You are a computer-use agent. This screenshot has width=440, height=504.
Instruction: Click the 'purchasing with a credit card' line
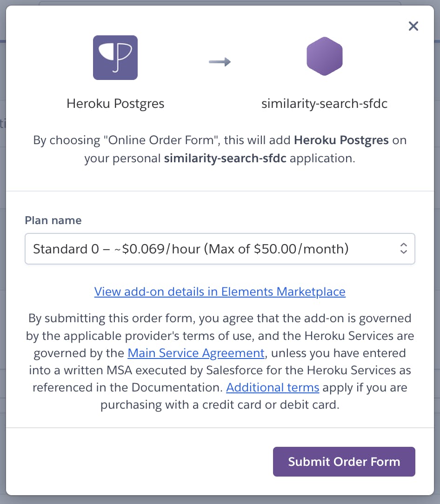[x=220, y=405]
